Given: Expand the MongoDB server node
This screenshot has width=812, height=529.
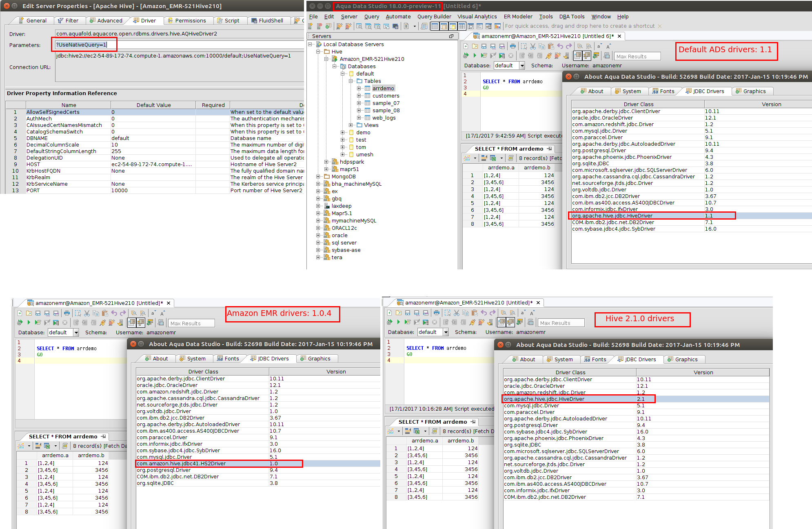Looking at the screenshot, I should point(319,176).
